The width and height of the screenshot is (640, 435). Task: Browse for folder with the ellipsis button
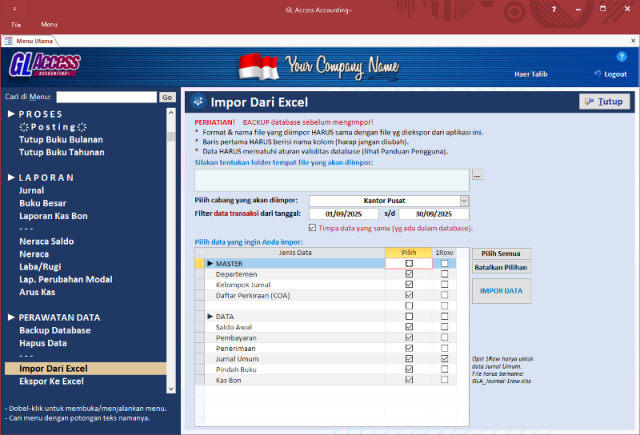click(477, 175)
